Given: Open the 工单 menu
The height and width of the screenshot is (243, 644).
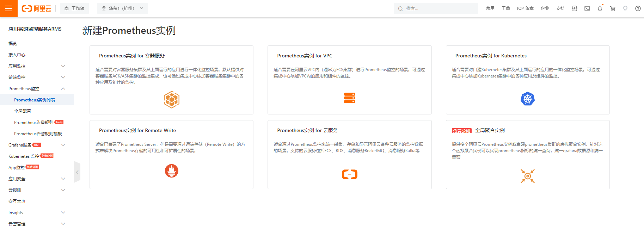Looking at the screenshot, I should tap(506, 8).
